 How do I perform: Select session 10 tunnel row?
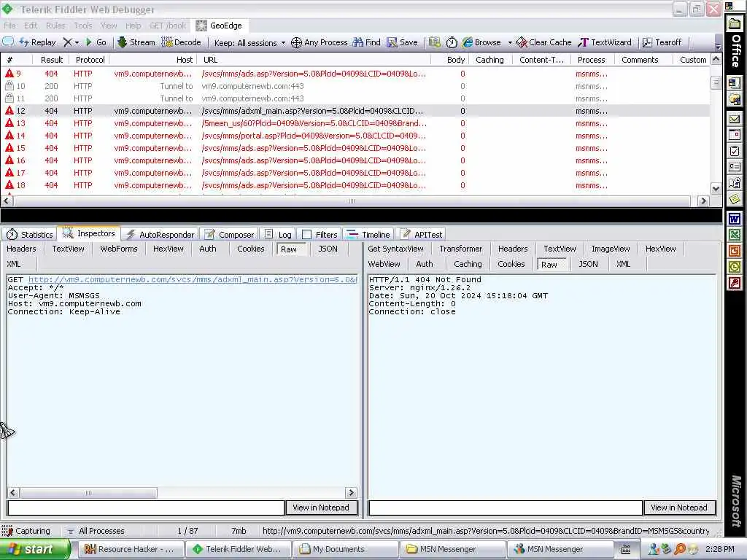click(355, 86)
